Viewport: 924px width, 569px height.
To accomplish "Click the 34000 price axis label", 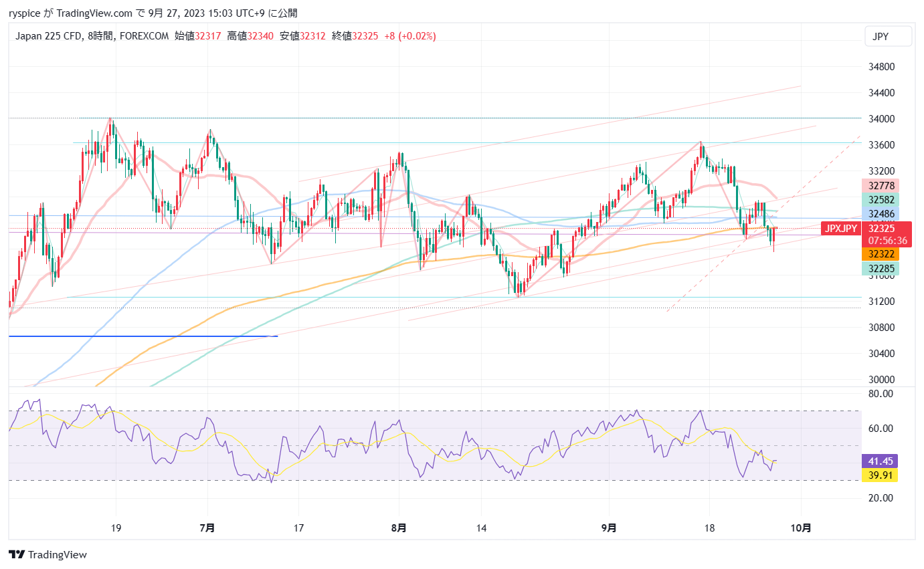I will (881, 119).
